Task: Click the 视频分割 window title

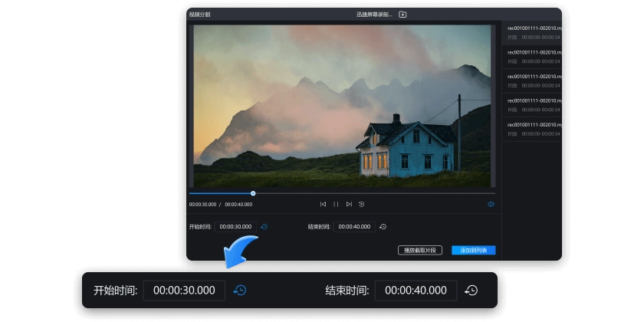Action: [x=199, y=15]
